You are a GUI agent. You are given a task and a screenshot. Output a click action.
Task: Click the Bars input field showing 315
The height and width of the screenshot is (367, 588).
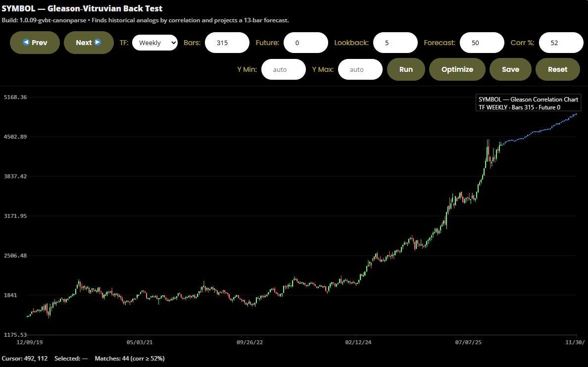coord(227,43)
